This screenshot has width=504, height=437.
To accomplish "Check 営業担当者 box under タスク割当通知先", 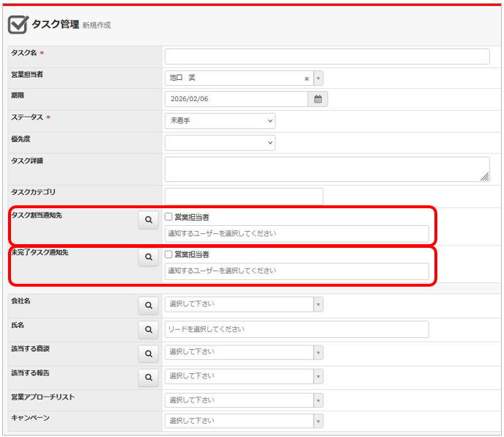I will point(169,217).
